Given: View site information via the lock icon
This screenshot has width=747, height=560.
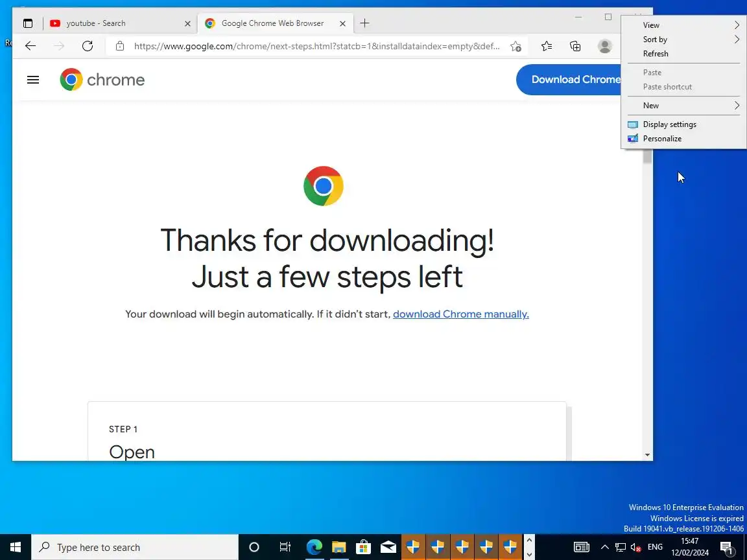Looking at the screenshot, I should [120, 46].
